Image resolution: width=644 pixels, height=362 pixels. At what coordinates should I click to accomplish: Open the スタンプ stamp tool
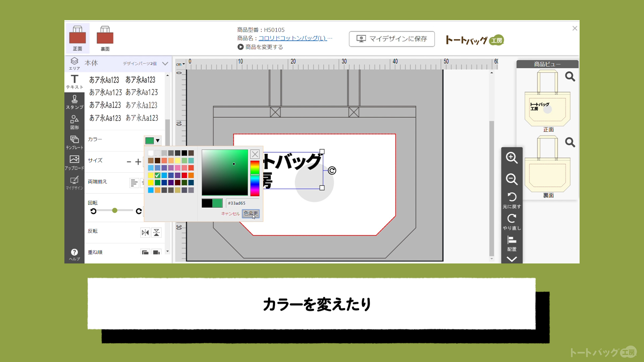pyautogui.click(x=74, y=102)
